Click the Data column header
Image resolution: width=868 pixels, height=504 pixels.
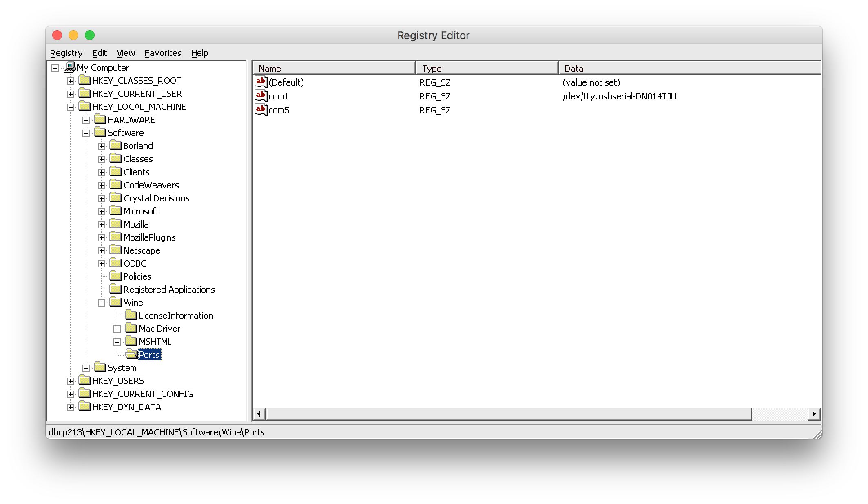(689, 68)
